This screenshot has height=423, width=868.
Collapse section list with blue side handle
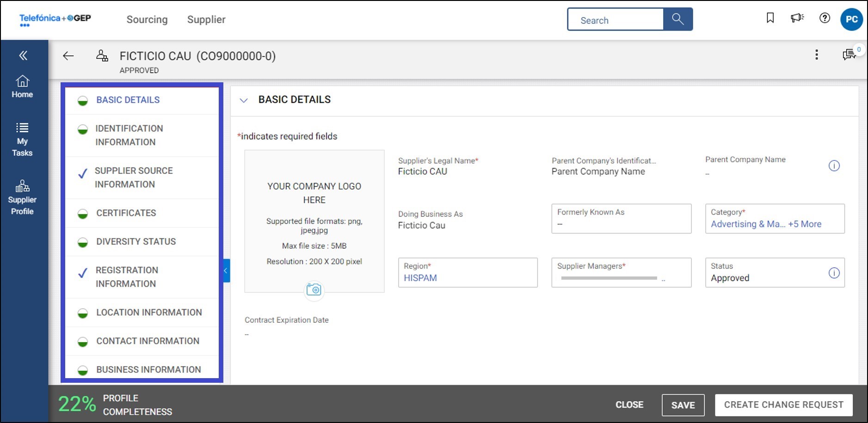[x=226, y=271]
